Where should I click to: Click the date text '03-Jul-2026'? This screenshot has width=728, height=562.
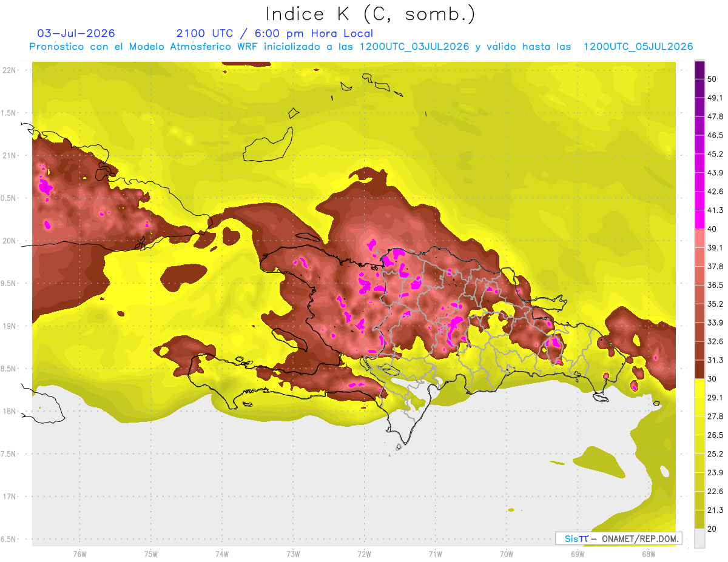(76, 33)
